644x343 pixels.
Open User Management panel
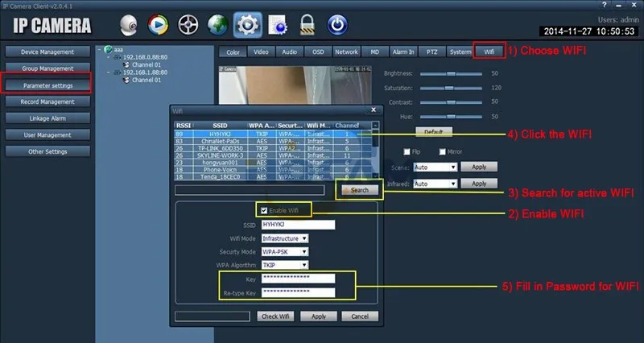(47, 135)
